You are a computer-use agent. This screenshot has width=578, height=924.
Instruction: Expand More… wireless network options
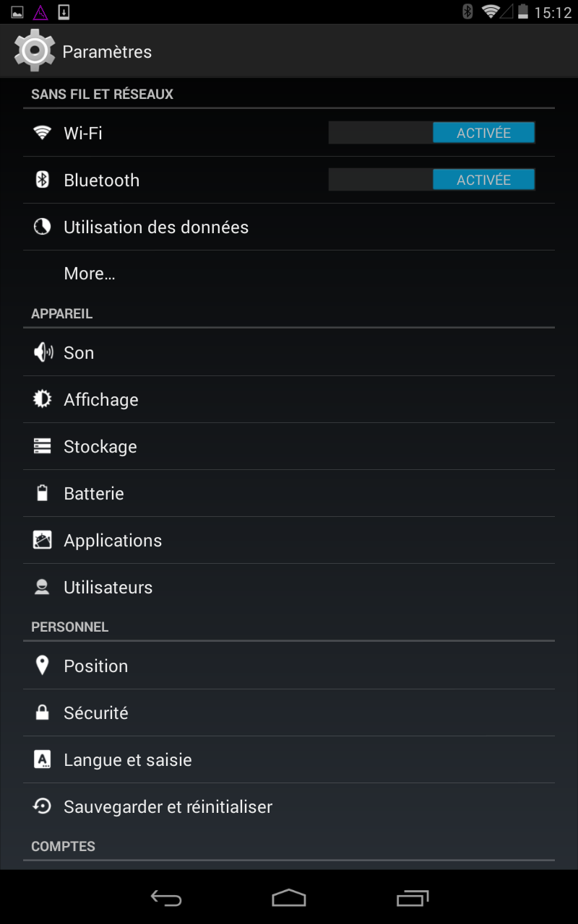click(289, 274)
